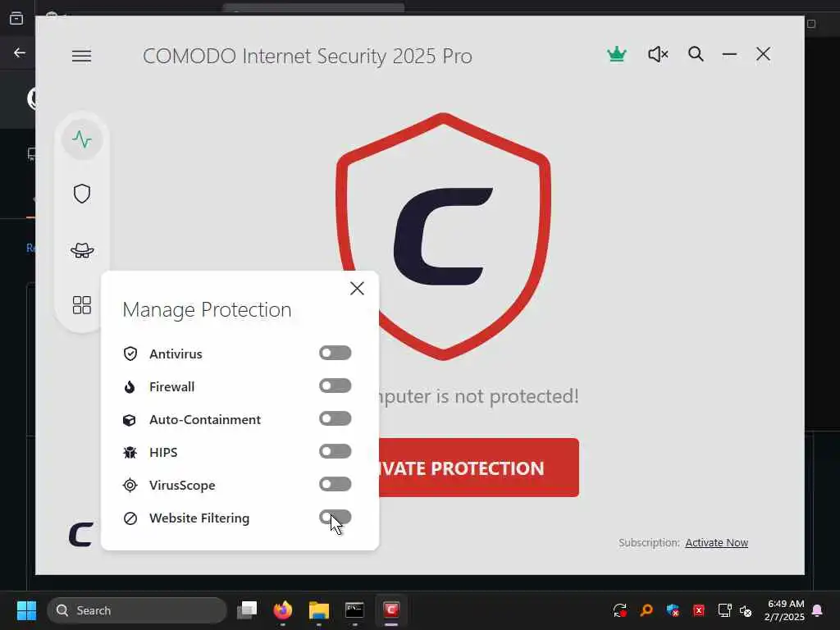
Task: Toggle the silent mode speaker icon
Action: 658,54
